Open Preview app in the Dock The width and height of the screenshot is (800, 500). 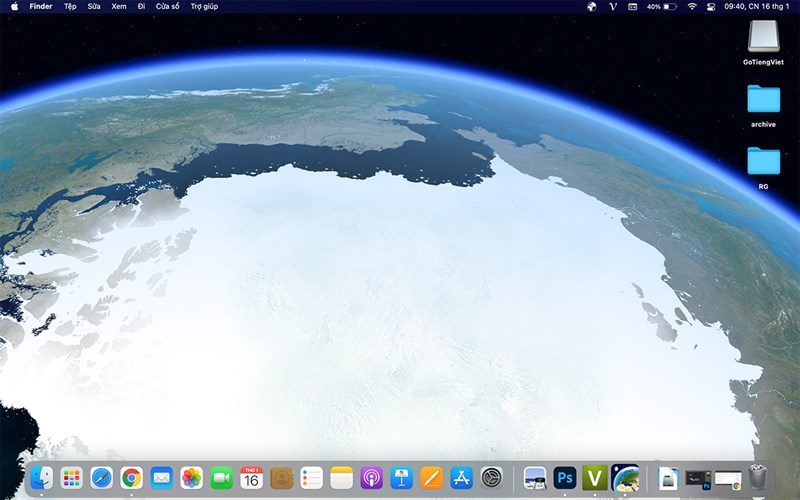click(535, 478)
